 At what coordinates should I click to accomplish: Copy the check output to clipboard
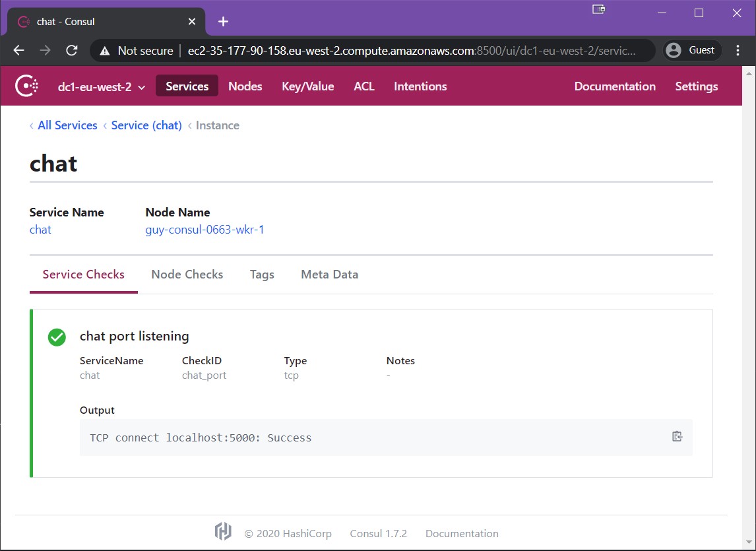[x=677, y=436]
